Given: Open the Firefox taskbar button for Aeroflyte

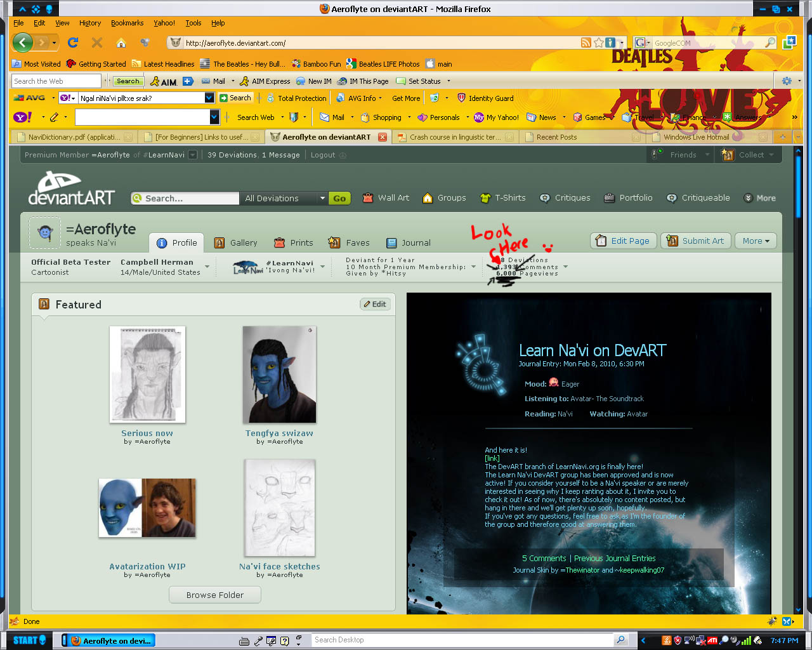Looking at the screenshot, I should (x=110, y=640).
